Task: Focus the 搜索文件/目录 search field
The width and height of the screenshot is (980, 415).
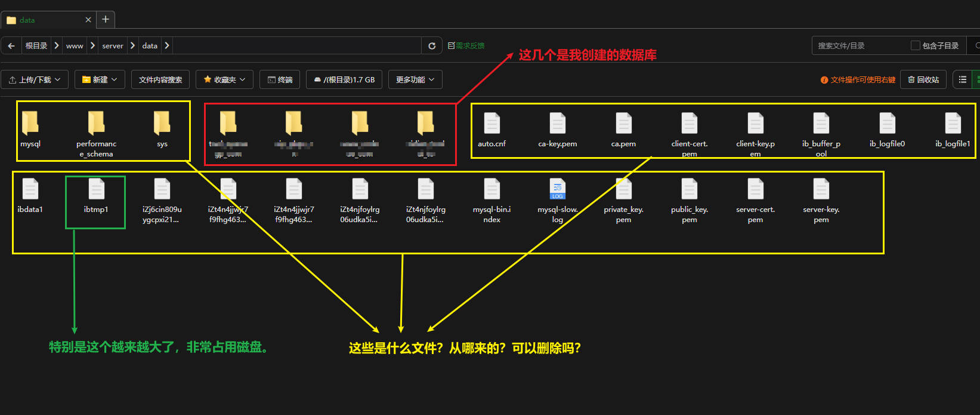Action: pos(859,45)
